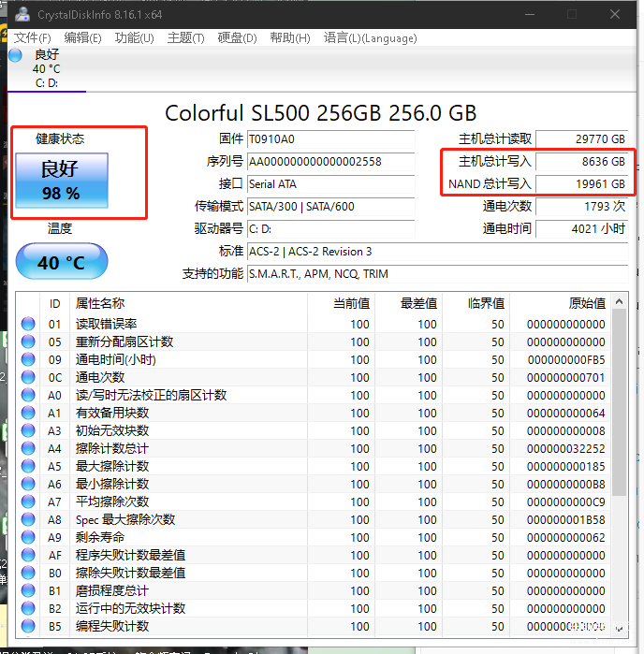The width and height of the screenshot is (644, 654).
Task: Open the 硬盘(D) menu
Action: point(237,38)
